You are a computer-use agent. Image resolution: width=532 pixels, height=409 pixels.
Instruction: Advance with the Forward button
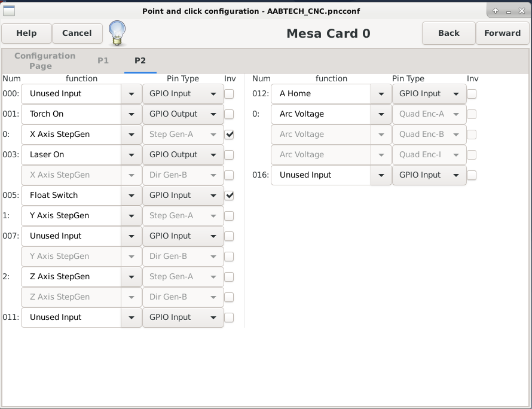[502, 33]
